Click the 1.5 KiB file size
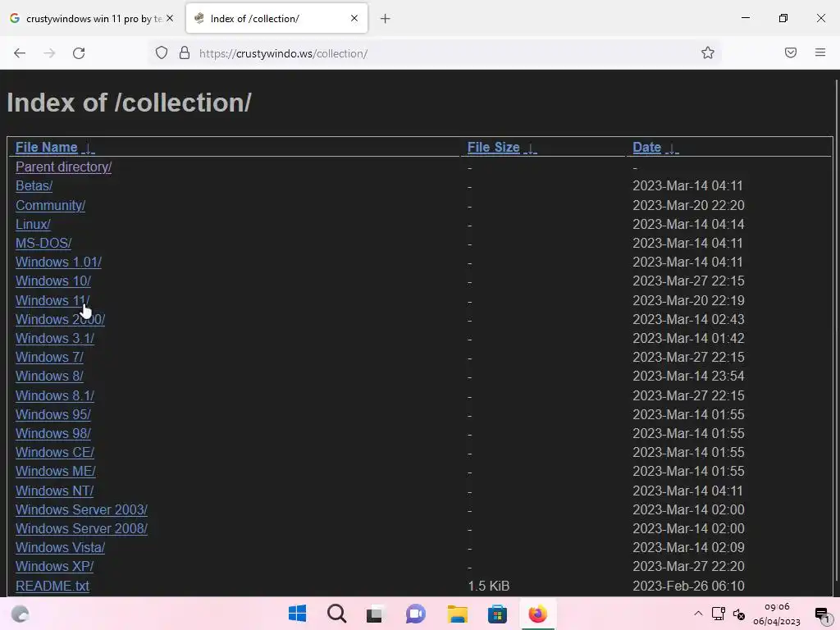The height and width of the screenshot is (630, 840). [x=489, y=586]
